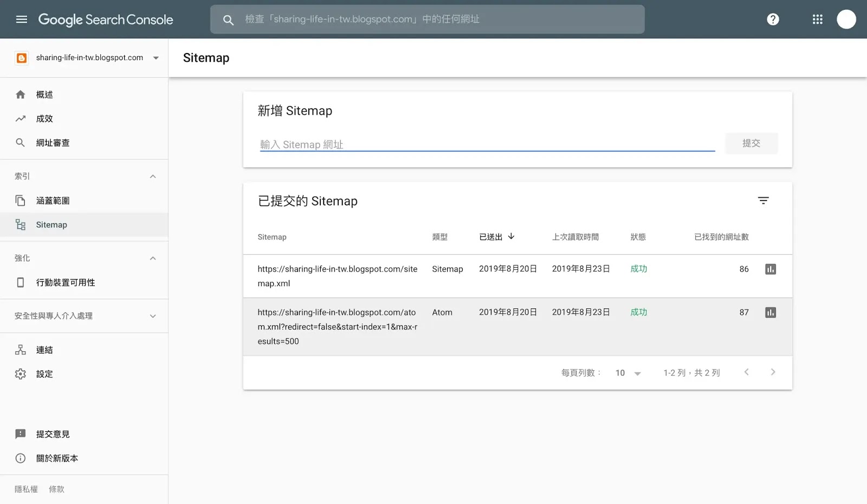This screenshot has height=504, width=867.
Task: Click the feedback bubble icon
Action: pos(21,434)
